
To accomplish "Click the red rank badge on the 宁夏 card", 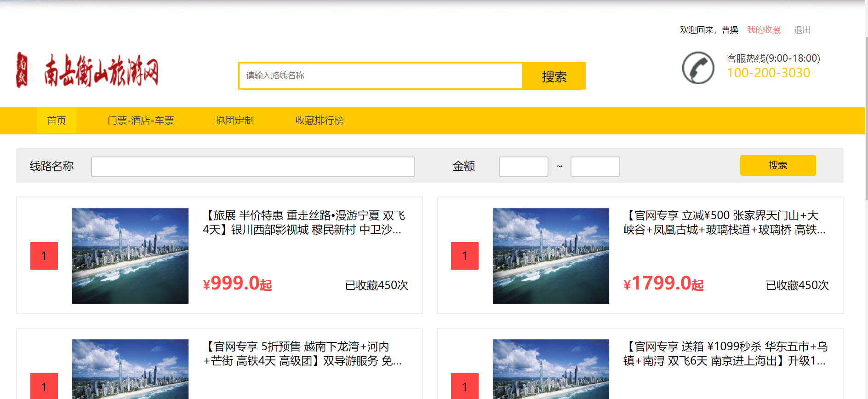I will pyautogui.click(x=44, y=256).
